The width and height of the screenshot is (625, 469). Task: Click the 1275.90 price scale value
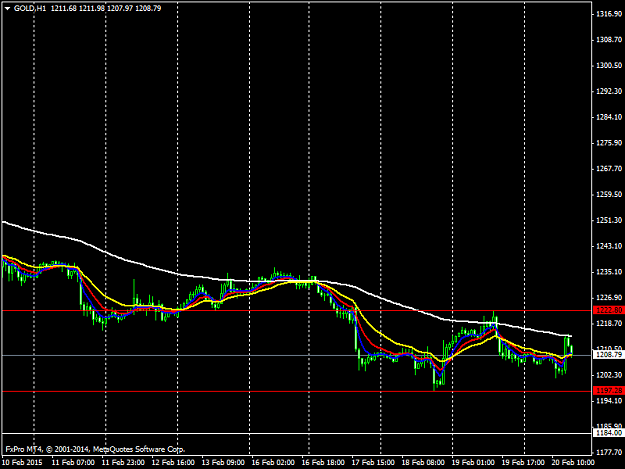pyautogui.click(x=609, y=143)
